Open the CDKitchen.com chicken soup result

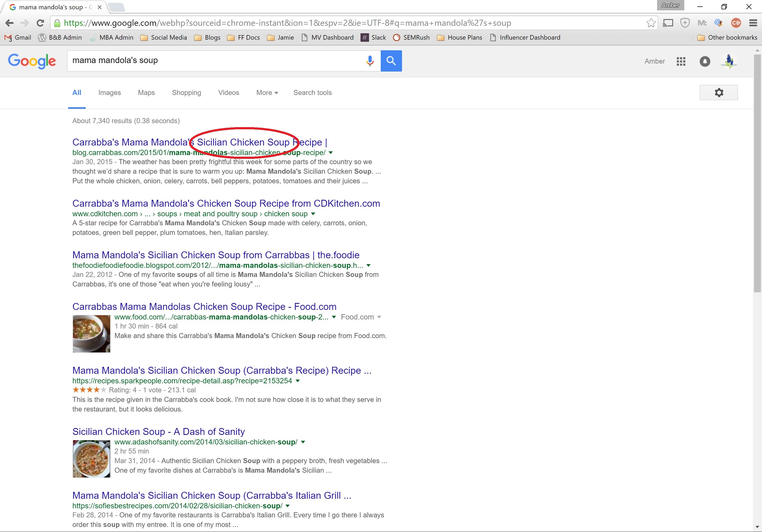click(226, 203)
